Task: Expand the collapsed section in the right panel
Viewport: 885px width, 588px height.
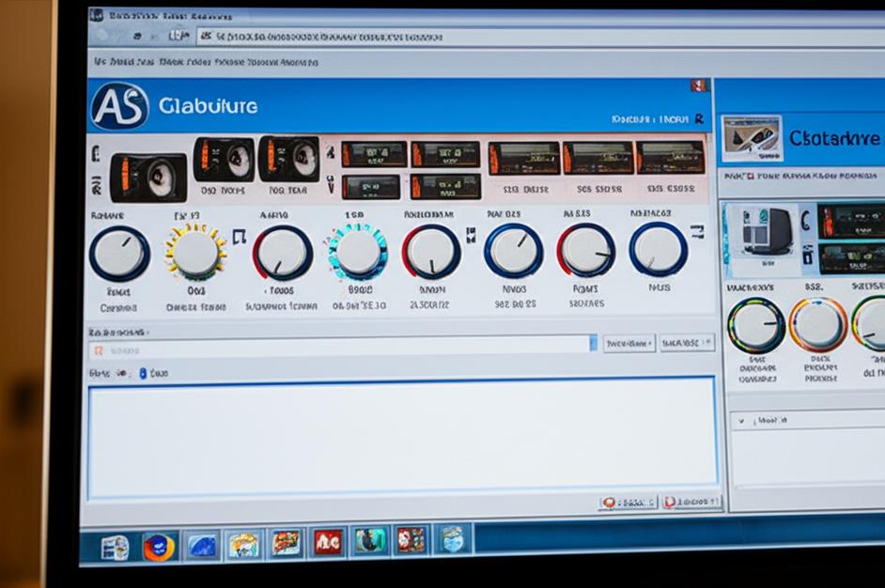Action: click(742, 422)
